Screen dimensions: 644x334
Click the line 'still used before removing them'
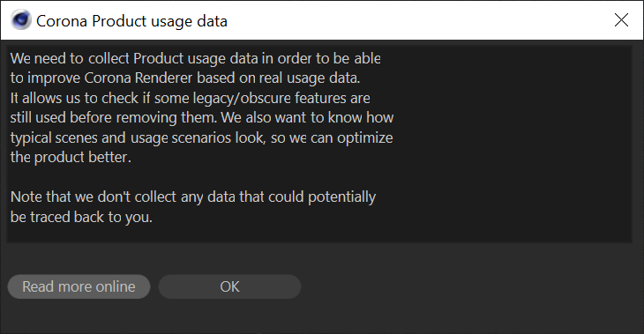pos(202,118)
